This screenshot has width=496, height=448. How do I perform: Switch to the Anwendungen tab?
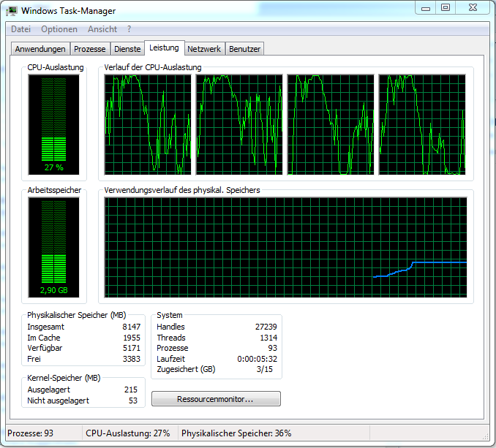click(40, 49)
